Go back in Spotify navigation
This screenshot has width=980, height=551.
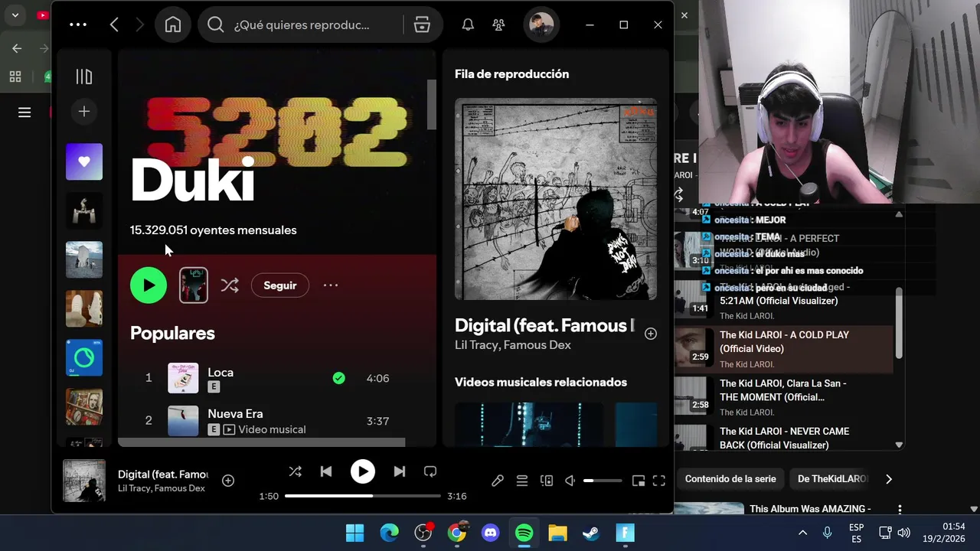(x=114, y=24)
